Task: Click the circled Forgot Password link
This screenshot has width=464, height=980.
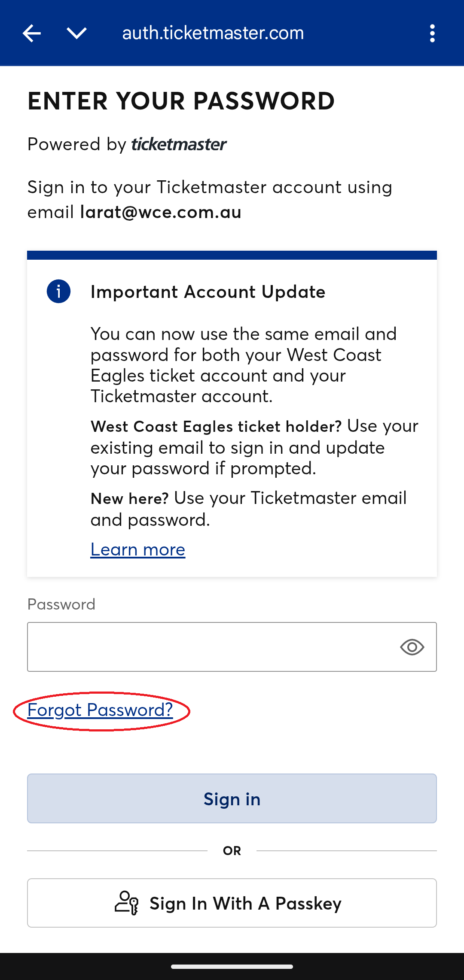Action: tap(100, 710)
